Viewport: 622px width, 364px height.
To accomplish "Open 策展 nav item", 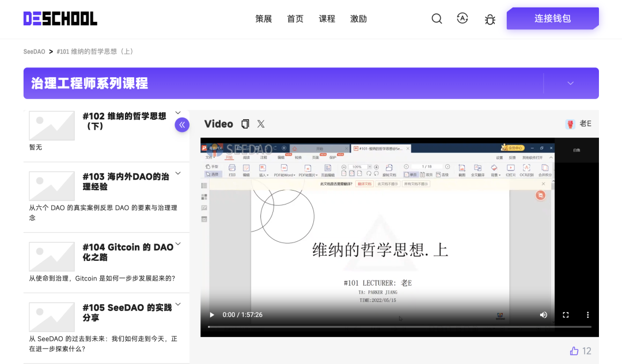I will [263, 18].
